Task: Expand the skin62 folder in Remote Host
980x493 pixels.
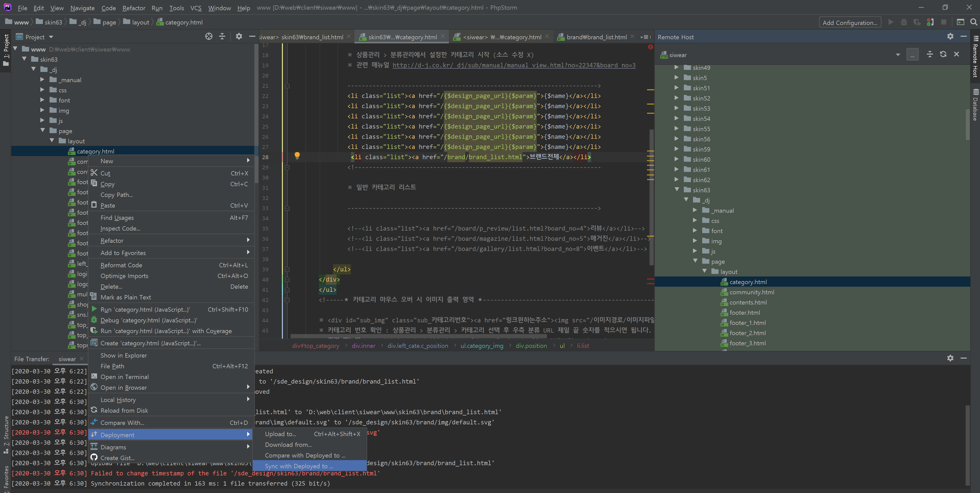Action: pyautogui.click(x=676, y=179)
